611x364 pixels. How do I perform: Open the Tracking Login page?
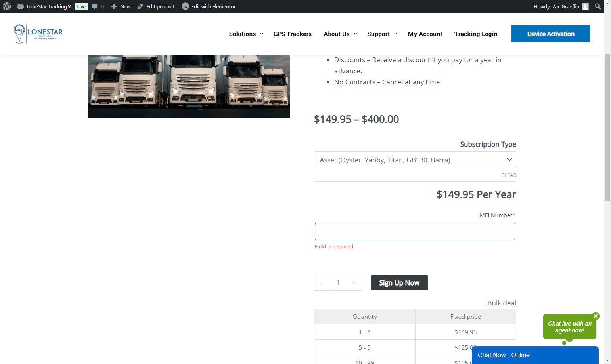pyautogui.click(x=476, y=34)
